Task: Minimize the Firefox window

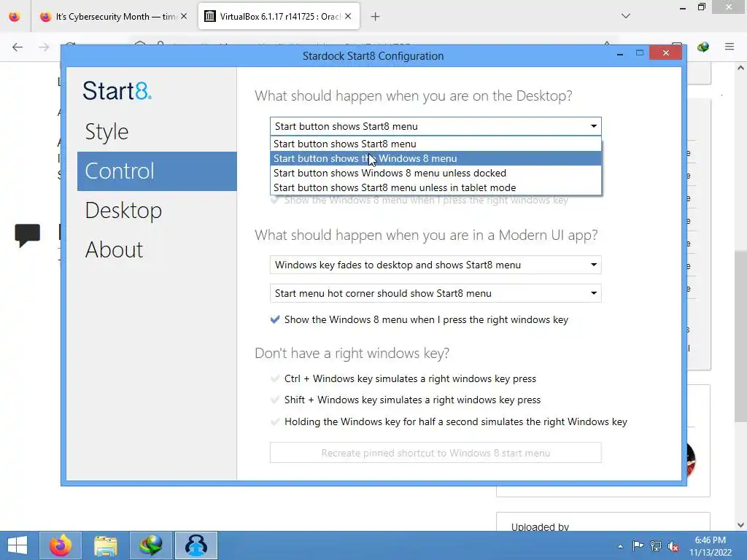Action: pos(683,7)
